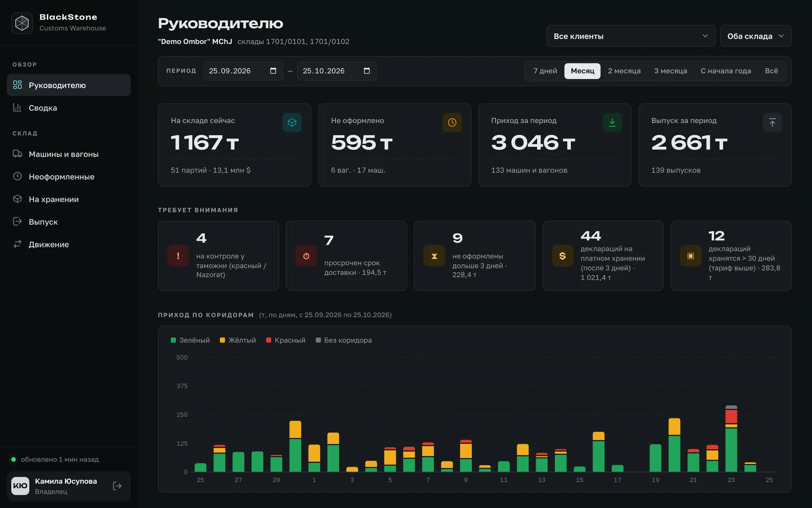Click the tallest bar above day 23

pyautogui.click(x=731, y=439)
